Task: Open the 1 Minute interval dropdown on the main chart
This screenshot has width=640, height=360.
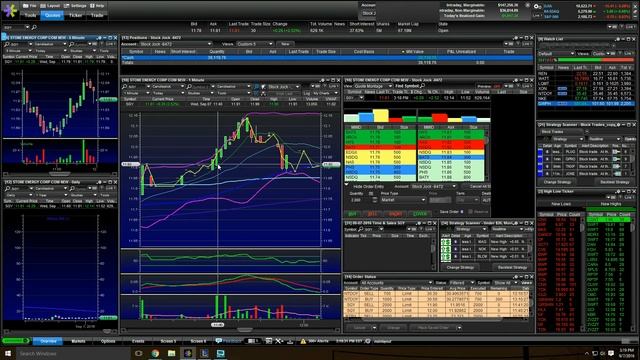Action: [x=137, y=93]
